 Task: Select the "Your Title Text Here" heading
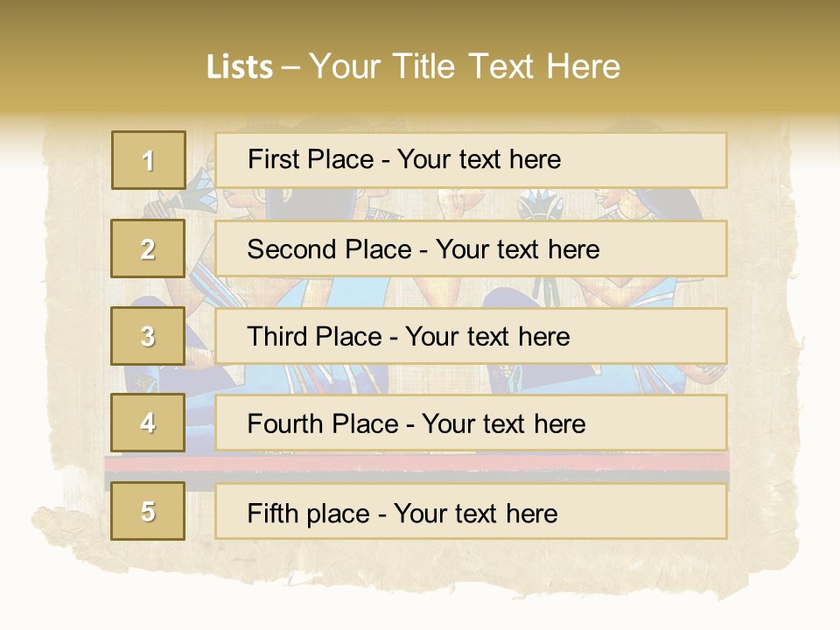pos(465,66)
